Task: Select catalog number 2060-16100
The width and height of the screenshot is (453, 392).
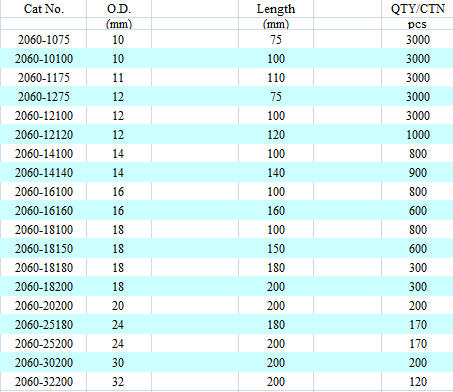Action: coord(44,192)
